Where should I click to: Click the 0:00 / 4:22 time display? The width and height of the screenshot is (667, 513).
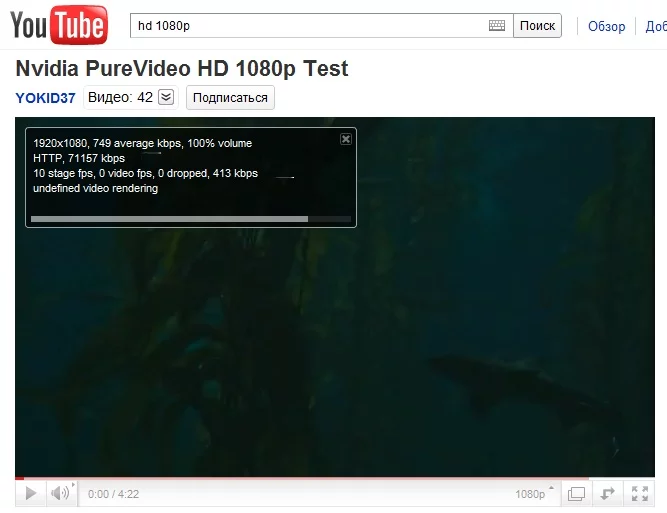pyautogui.click(x=113, y=494)
